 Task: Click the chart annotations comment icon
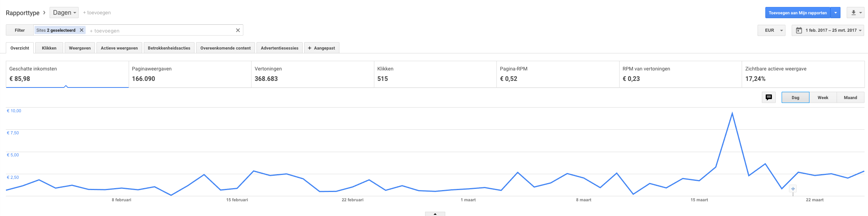click(769, 97)
